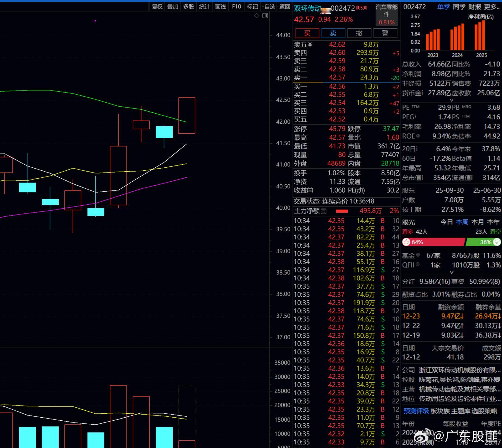This screenshot has width=502, height=448.
Task: Click the 卖一 ask price 42.57
Action: 337,77
